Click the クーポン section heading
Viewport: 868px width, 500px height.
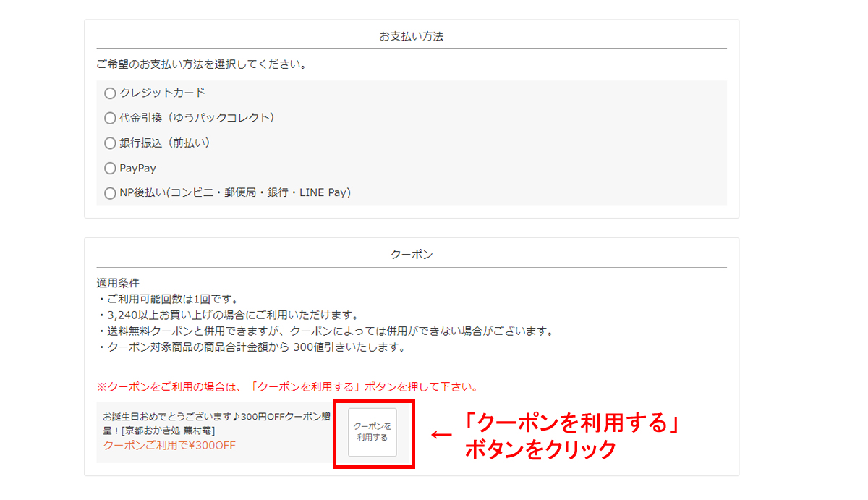click(x=411, y=255)
